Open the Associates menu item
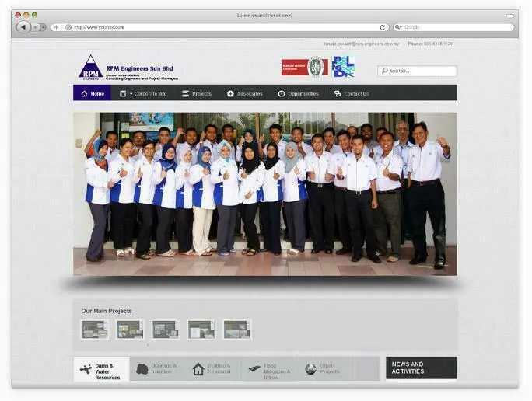 tap(245, 93)
